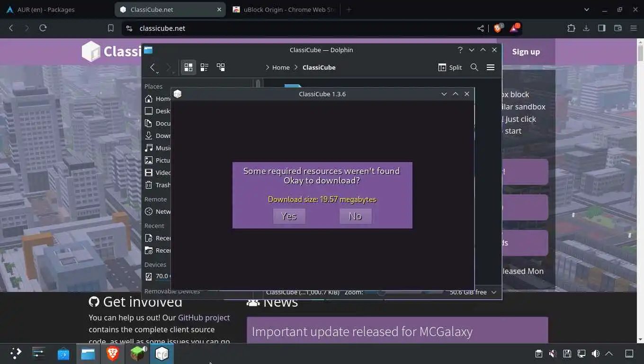The width and height of the screenshot is (644, 364).
Task: Switch to Dolphin in the taskbar
Action: point(88,353)
